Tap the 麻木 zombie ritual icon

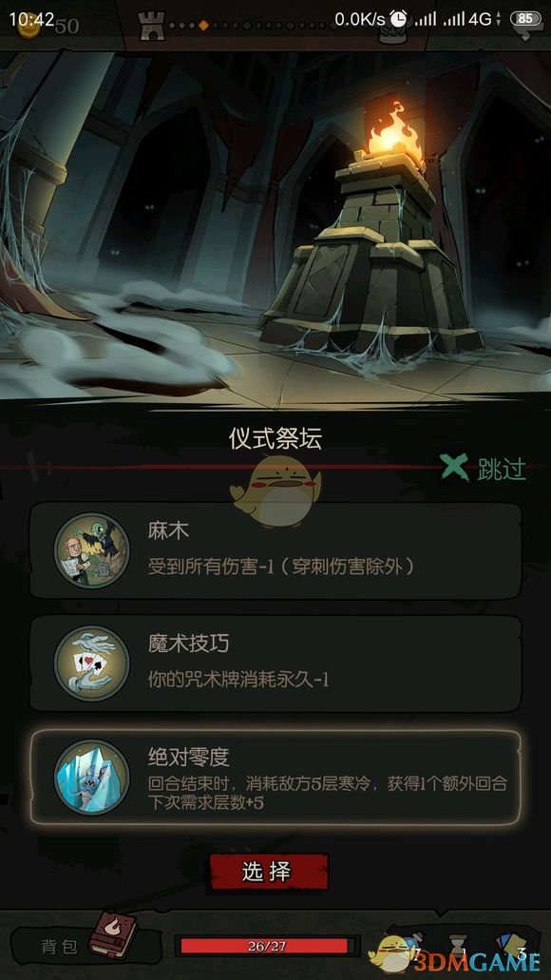[x=91, y=550]
